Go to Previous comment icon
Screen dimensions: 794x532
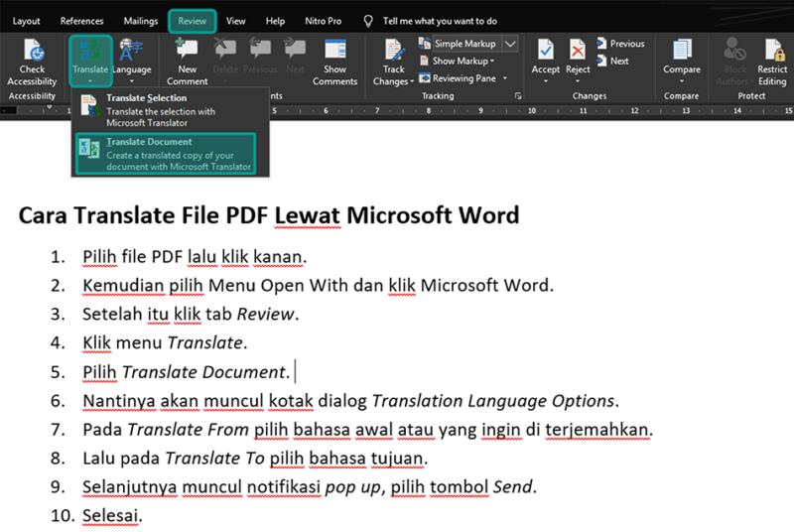click(x=260, y=50)
